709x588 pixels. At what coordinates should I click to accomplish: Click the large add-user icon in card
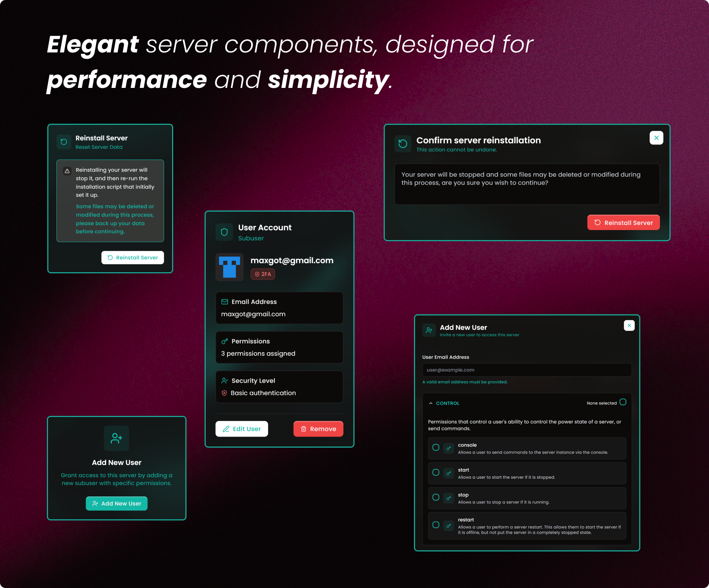(116, 438)
